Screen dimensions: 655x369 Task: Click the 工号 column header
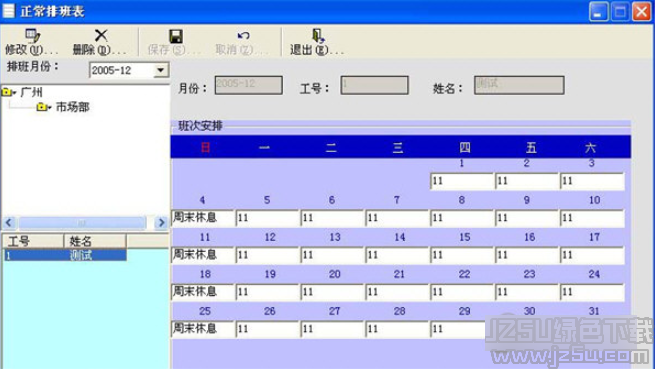pyautogui.click(x=33, y=241)
